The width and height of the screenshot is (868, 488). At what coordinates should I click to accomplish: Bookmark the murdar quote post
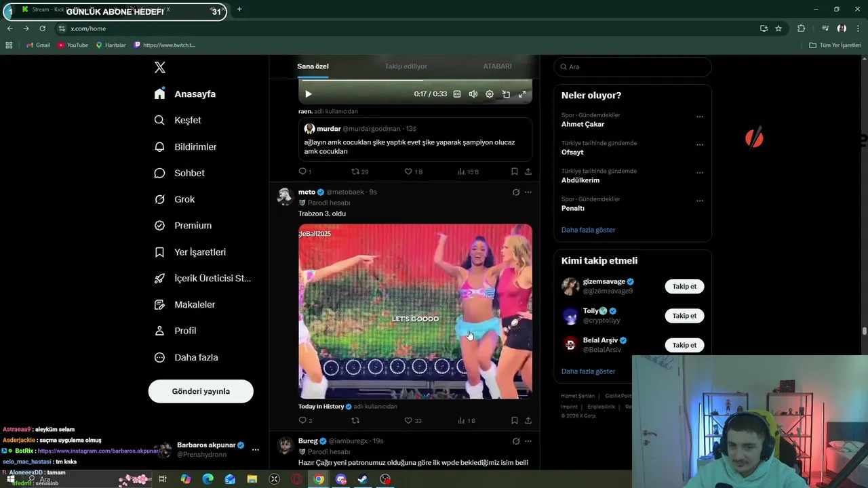tap(515, 171)
